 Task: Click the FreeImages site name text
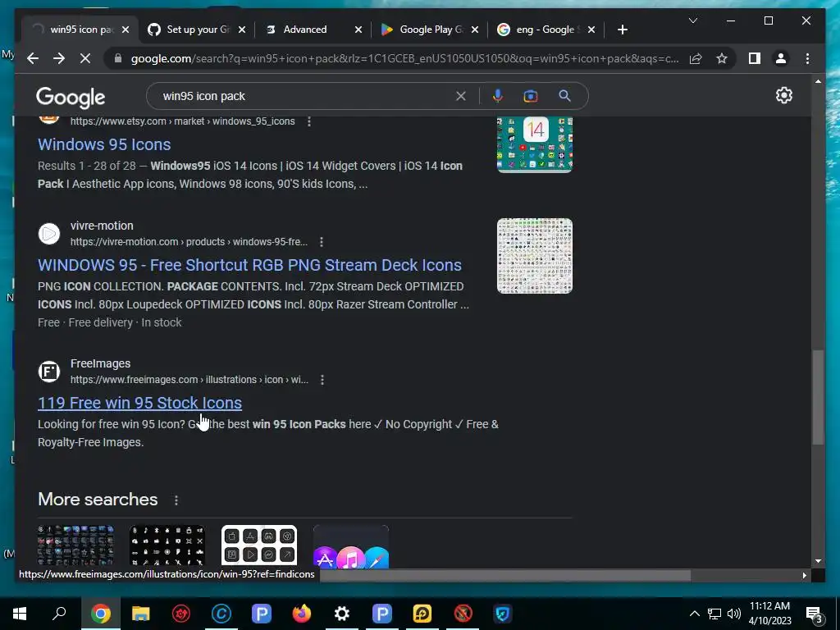click(x=100, y=363)
